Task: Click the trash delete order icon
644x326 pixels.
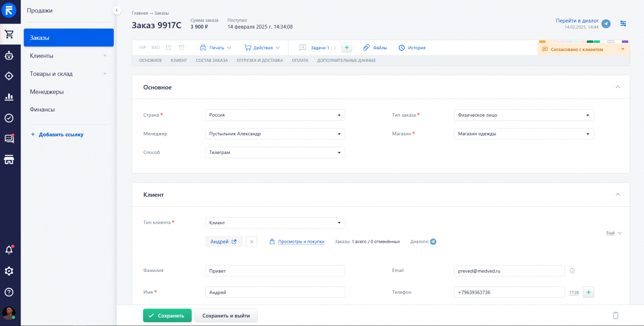Action: (616, 315)
